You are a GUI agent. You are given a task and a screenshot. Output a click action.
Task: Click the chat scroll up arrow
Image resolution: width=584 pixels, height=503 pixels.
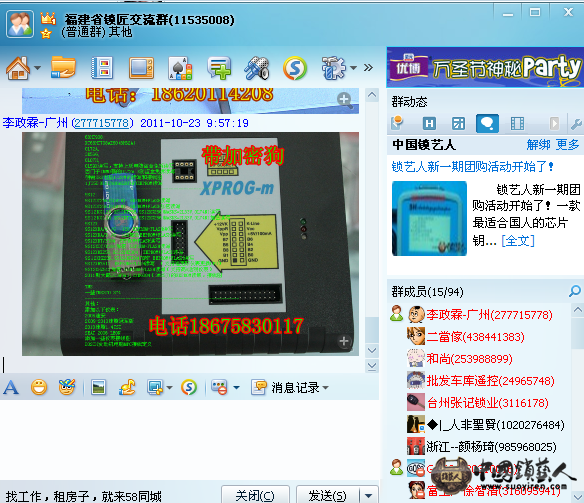click(x=372, y=95)
